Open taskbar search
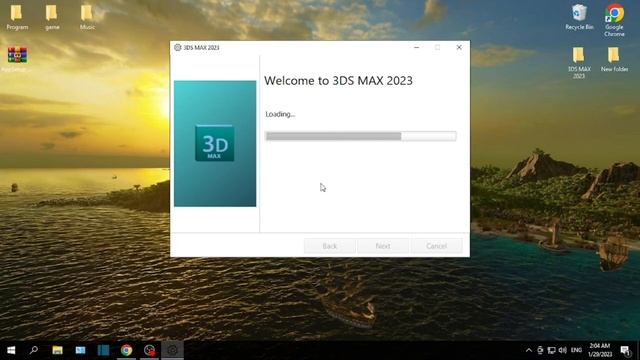 pos(34,350)
